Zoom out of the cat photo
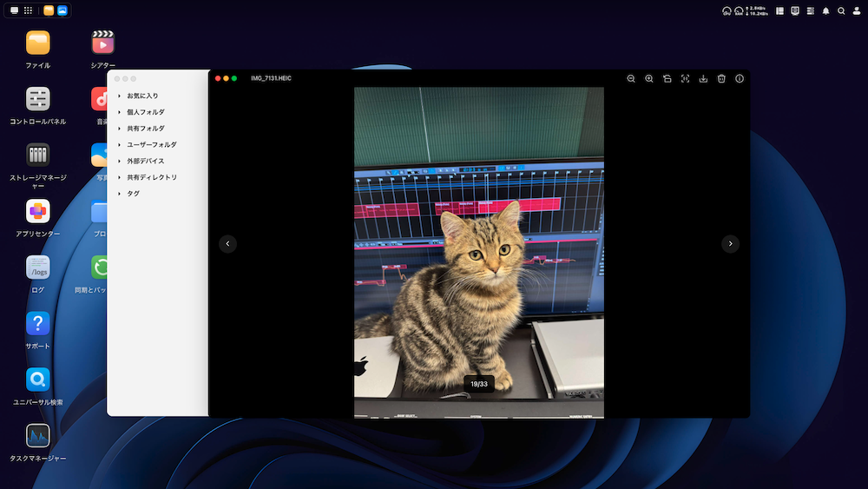This screenshot has width=868, height=489. [631, 78]
